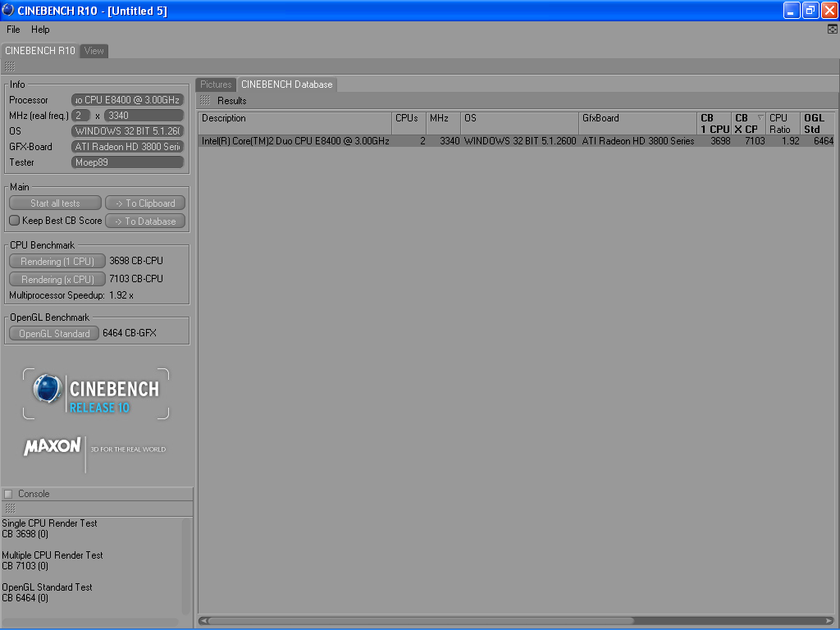
Task: Click the grip handle under Console header
Action: coord(10,508)
